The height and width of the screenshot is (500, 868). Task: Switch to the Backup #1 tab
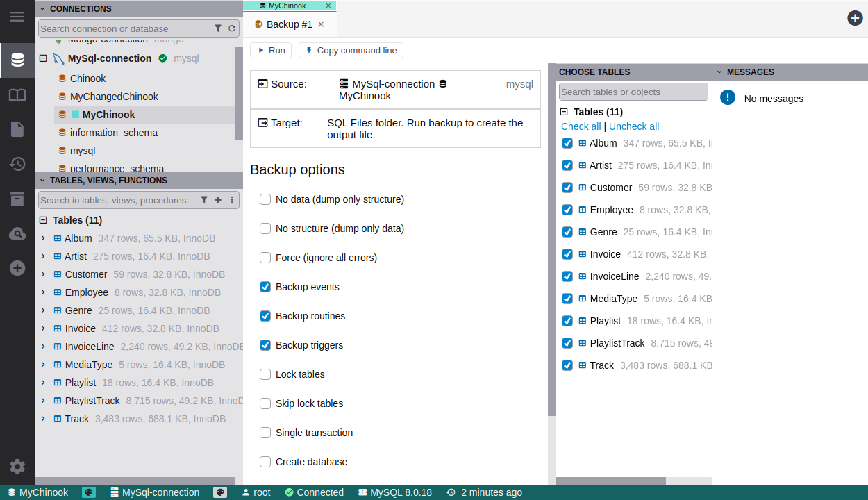(289, 24)
